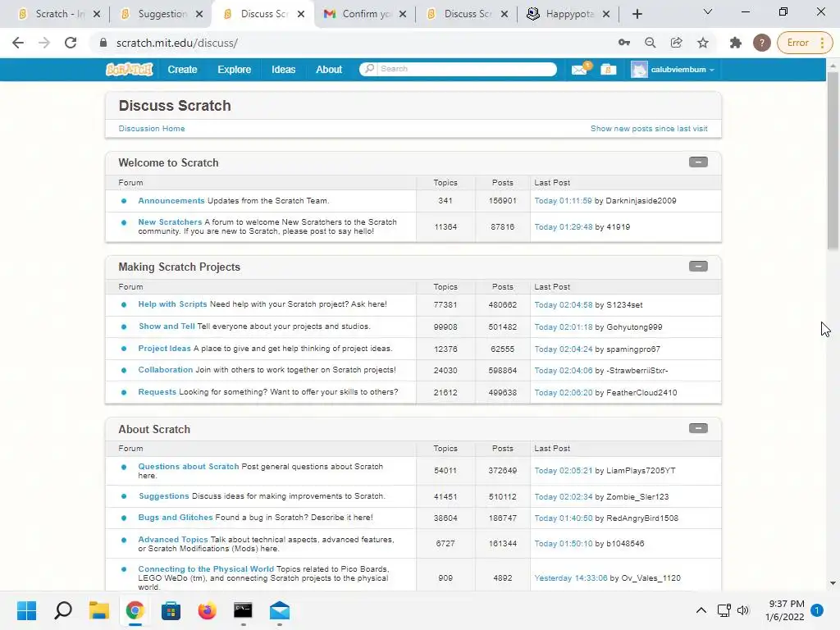Open last post Today 02:04:58

(x=563, y=305)
